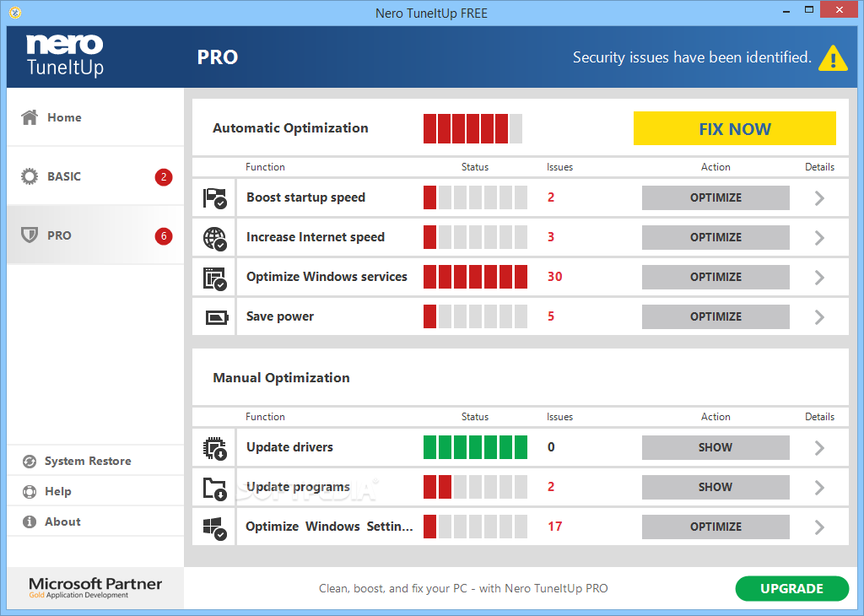Expand details for Update programs
The height and width of the screenshot is (616, 864).
819,487
